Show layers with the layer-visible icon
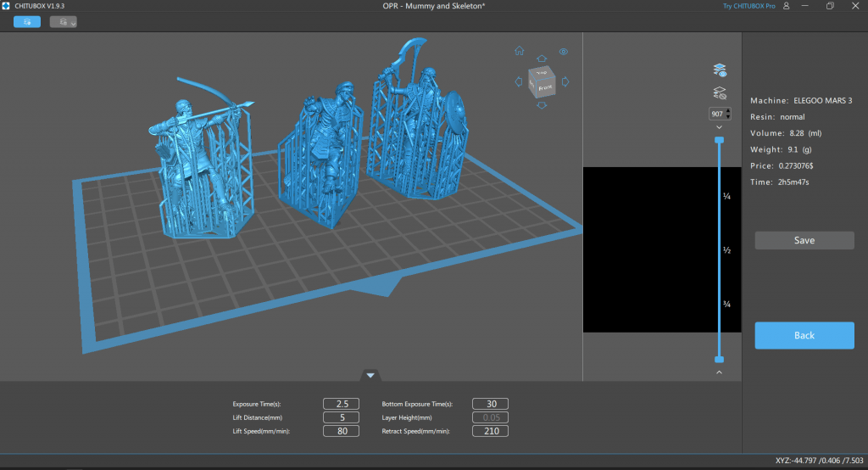The height and width of the screenshot is (470, 868). (720, 70)
